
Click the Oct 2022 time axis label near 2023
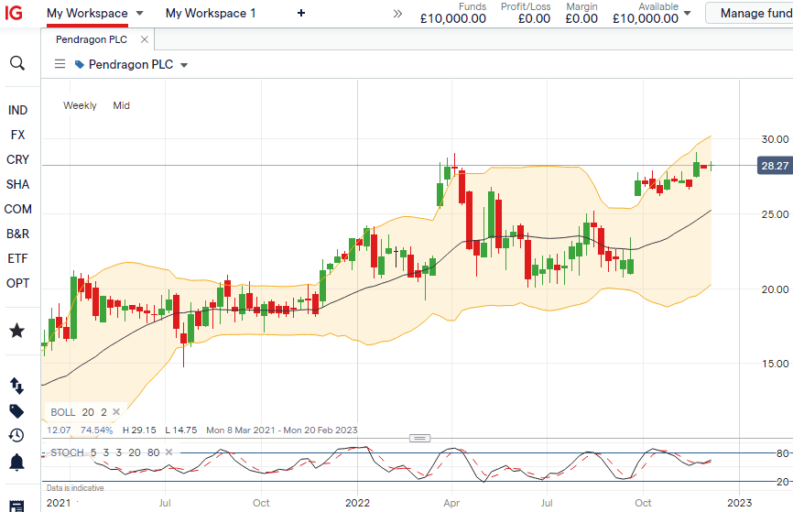(643, 503)
